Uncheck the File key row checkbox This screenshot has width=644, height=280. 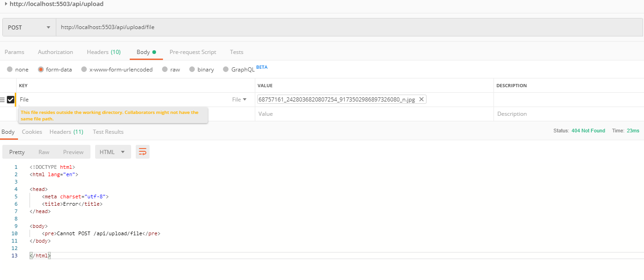[x=11, y=100]
